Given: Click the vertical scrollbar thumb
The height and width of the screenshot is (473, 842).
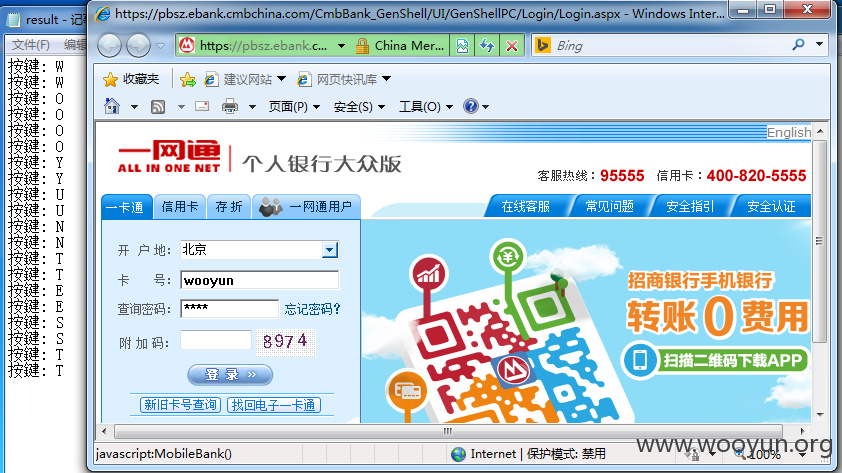Looking at the screenshot, I should click(x=819, y=242).
